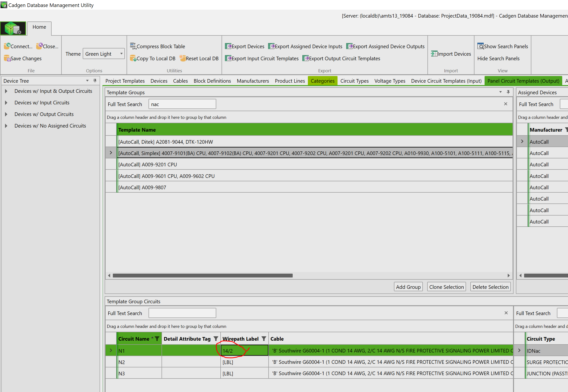The width and height of the screenshot is (568, 392).
Task: Expand Devices w/ Input Circuits node
Action: click(6, 103)
